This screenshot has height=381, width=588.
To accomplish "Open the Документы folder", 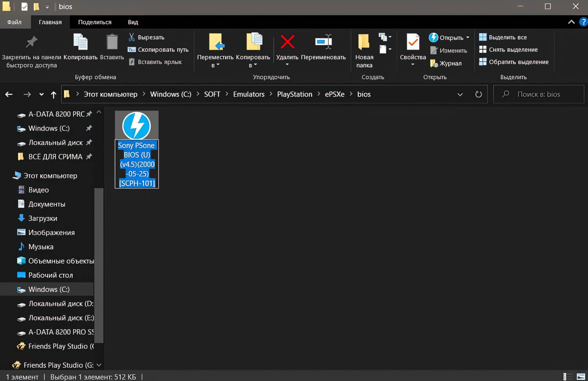I will point(41,204).
